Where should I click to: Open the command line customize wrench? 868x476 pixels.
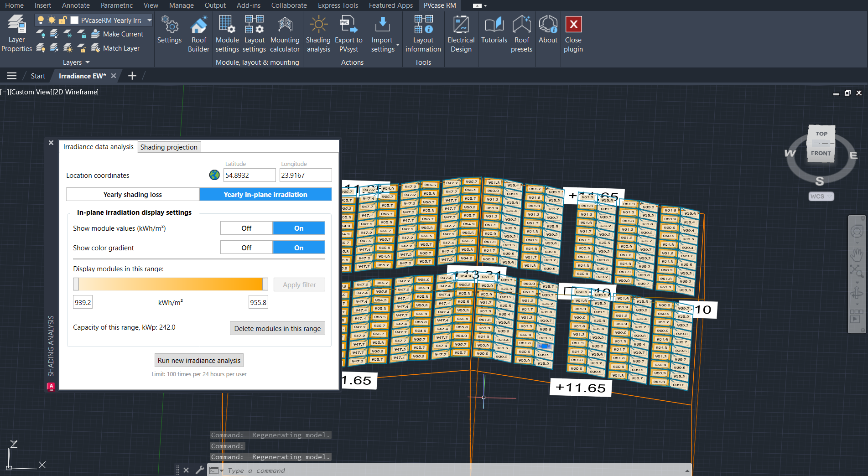tap(199, 470)
